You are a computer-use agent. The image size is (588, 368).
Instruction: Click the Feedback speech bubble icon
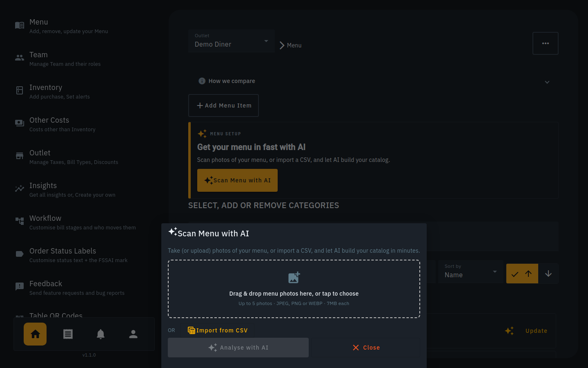pyautogui.click(x=20, y=287)
